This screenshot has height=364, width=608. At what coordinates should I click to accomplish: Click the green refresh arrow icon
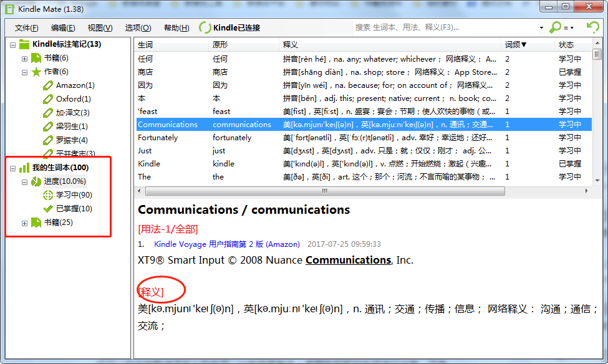(593, 27)
